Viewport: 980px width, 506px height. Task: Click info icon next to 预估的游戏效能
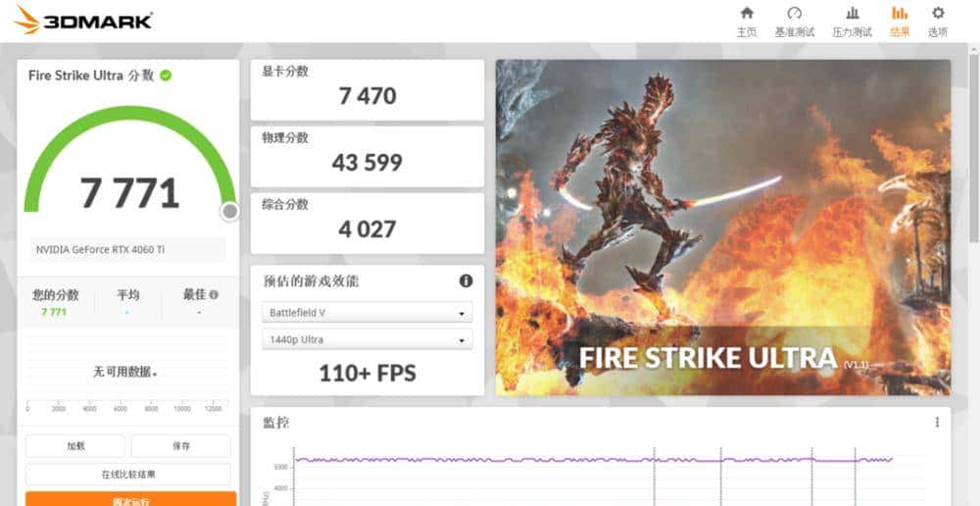click(x=465, y=280)
